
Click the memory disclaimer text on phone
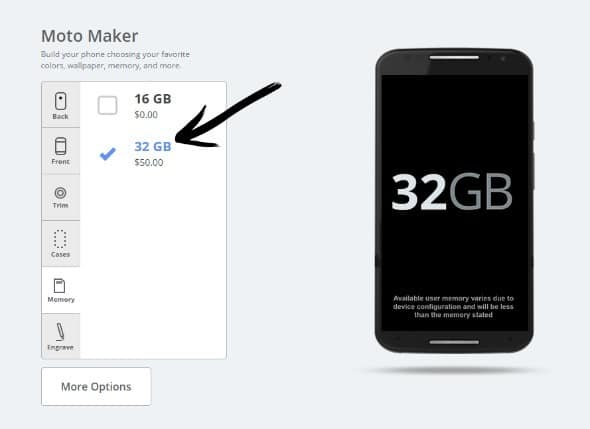pyautogui.click(x=453, y=306)
